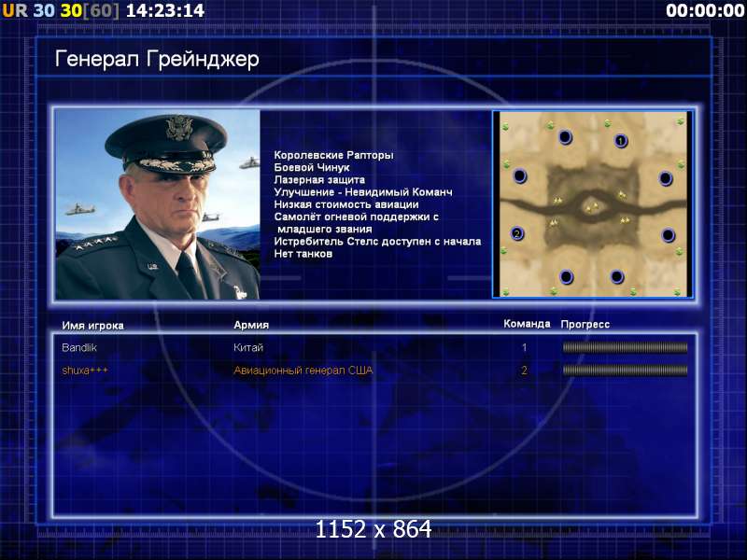Click the 'Армия' column header

tap(251, 325)
